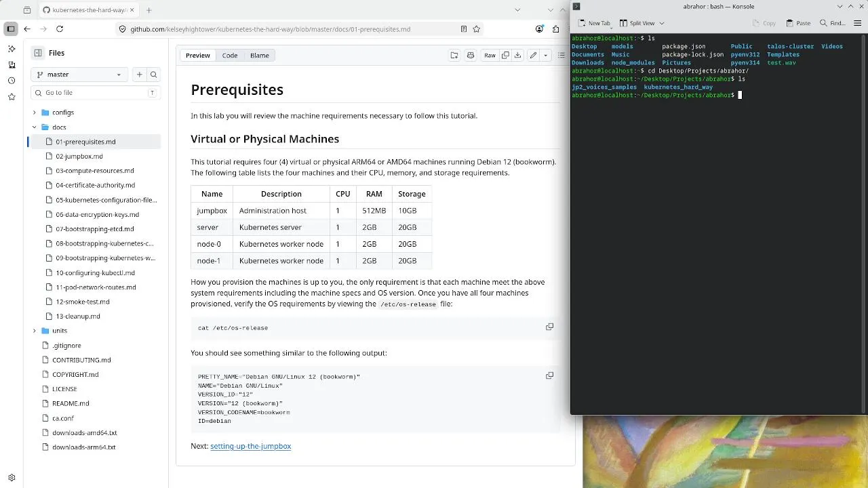The width and height of the screenshot is (868, 488).
Task: Expand the units folder in the tree
Action: 35,331
